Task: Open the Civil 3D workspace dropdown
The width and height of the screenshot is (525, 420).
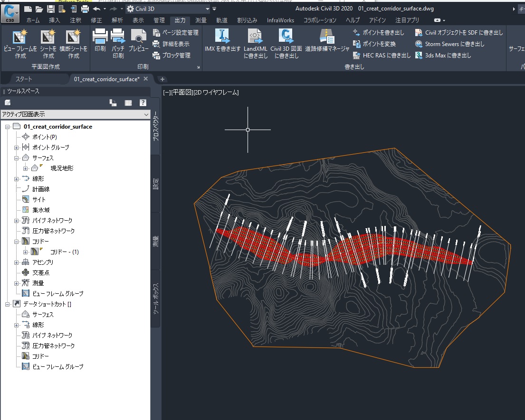Action: pos(168,9)
